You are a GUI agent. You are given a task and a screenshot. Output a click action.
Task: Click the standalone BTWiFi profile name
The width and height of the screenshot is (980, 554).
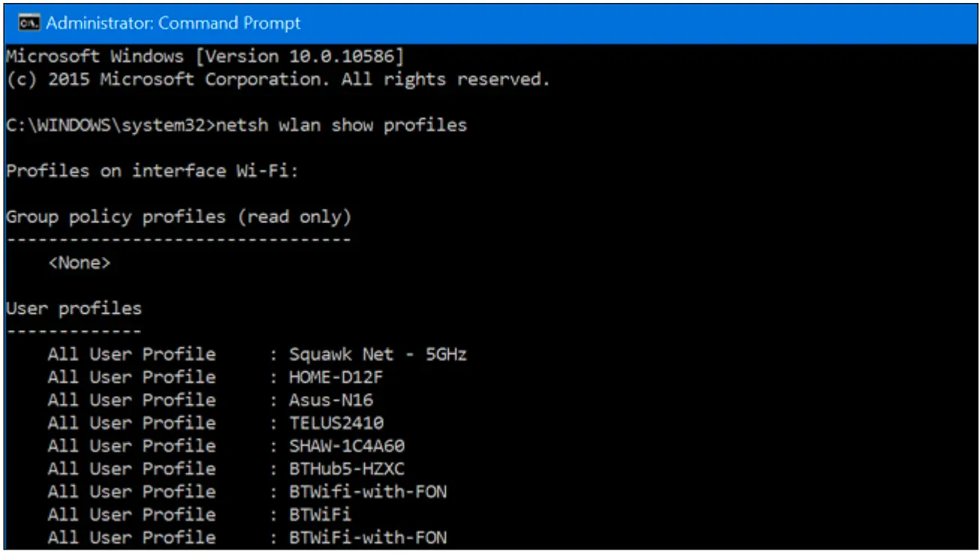320,514
